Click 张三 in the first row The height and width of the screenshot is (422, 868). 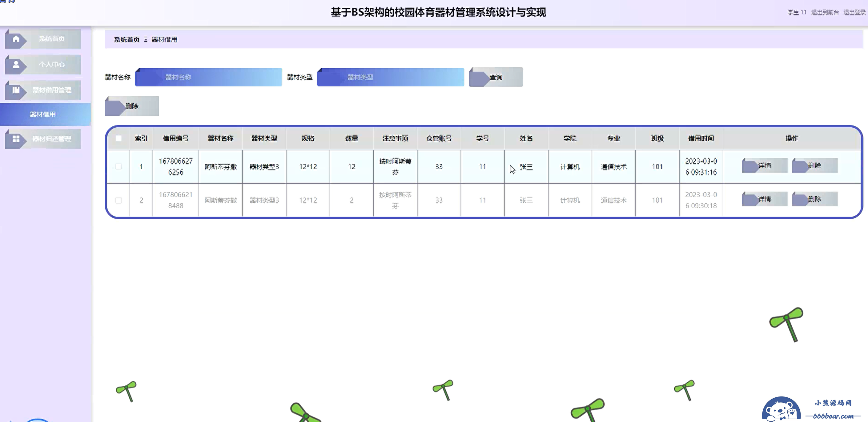[x=526, y=167]
